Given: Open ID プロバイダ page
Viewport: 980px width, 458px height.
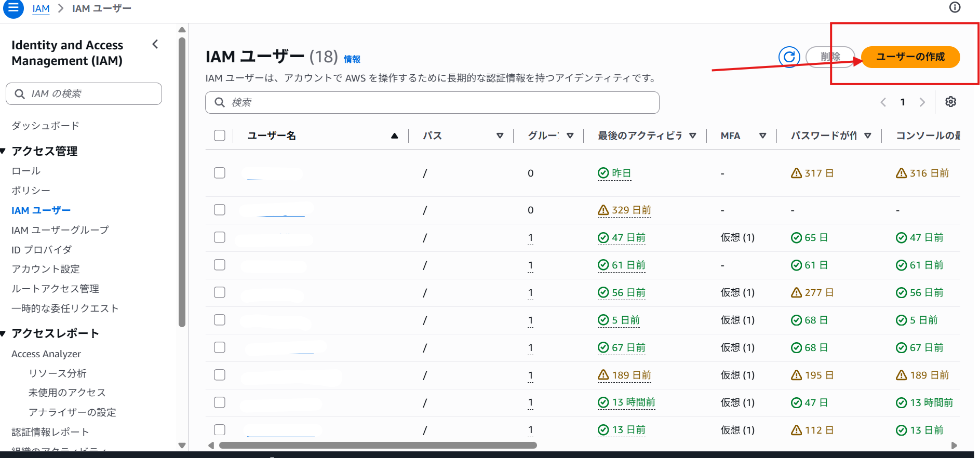Looking at the screenshot, I should click(42, 250).
